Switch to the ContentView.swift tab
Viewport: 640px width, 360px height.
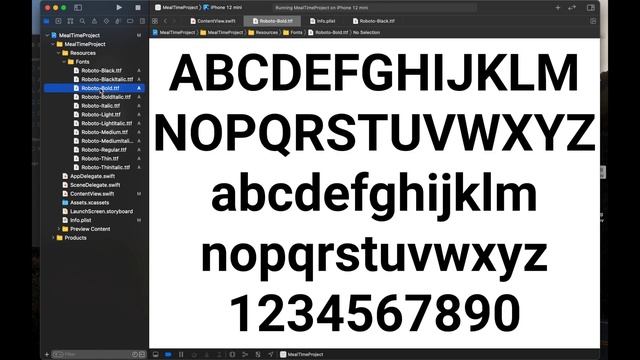(x=213, y=21)
